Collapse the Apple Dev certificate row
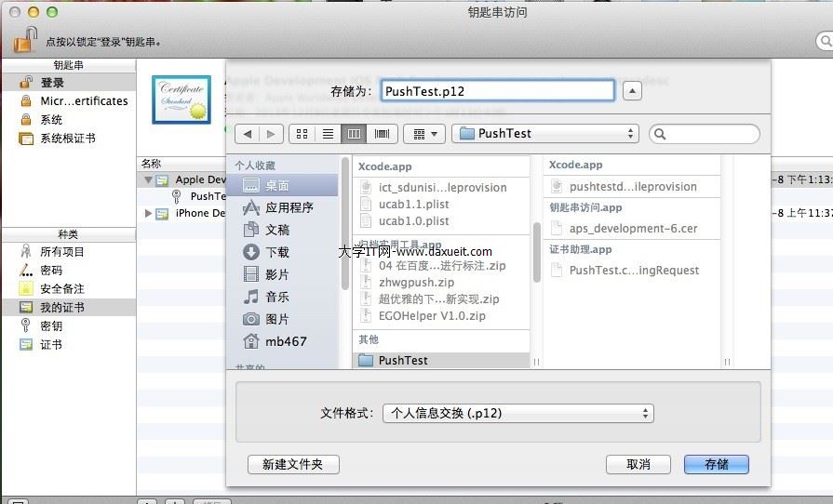This screenshot has height=504, width=833. pyautogui.click(x=148, y=179)
